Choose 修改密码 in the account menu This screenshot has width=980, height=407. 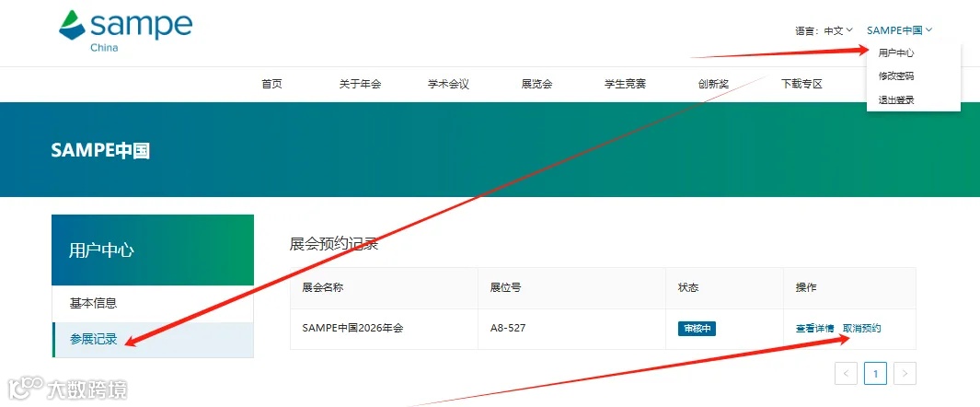click(896, 76)
